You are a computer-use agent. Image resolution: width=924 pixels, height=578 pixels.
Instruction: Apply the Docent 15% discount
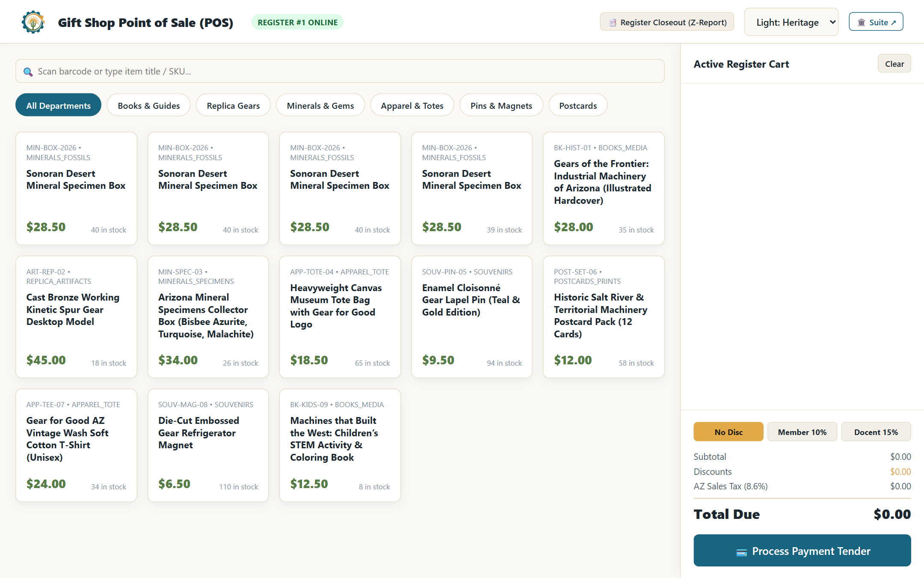876,432
